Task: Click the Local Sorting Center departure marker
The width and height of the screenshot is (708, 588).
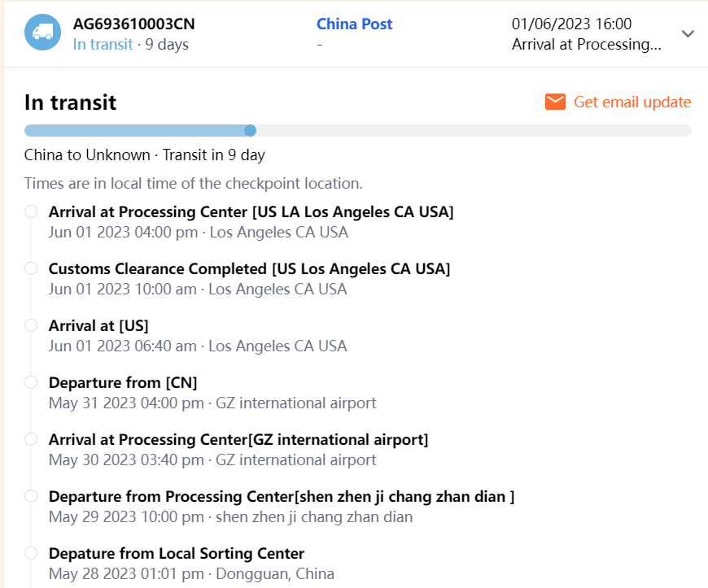Action: click(31, 553)
